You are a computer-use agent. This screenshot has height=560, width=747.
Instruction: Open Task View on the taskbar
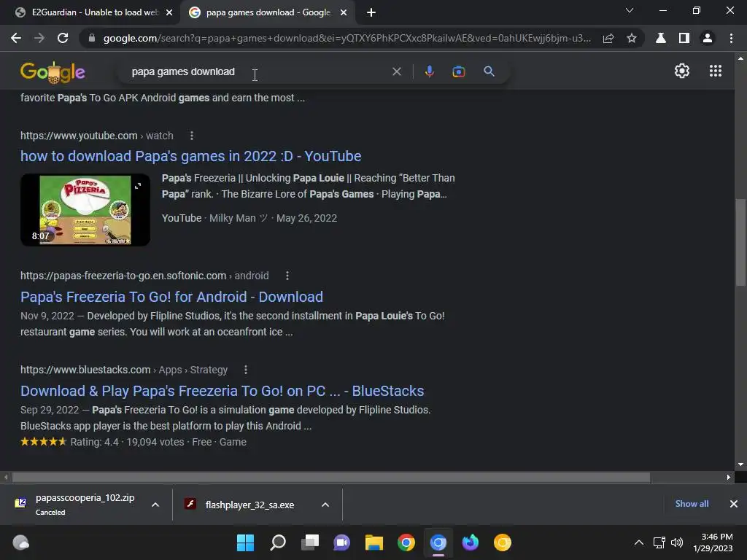tap(310, 542)
